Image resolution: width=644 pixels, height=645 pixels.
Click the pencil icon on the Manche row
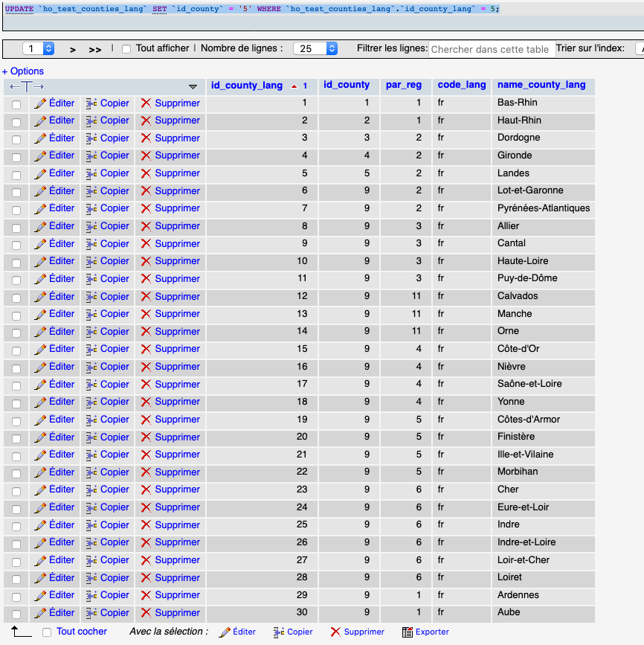click(x=40, y=314)
